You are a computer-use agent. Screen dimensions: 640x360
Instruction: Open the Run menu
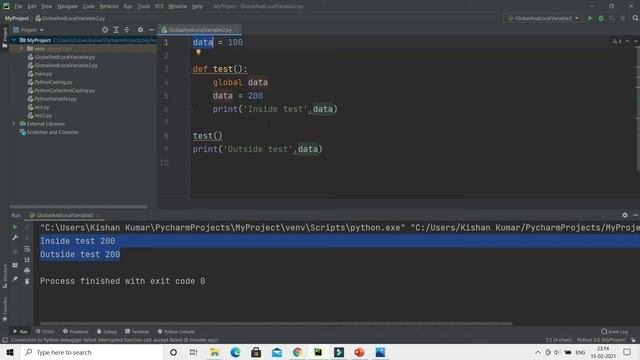click(x=128, y=6)
